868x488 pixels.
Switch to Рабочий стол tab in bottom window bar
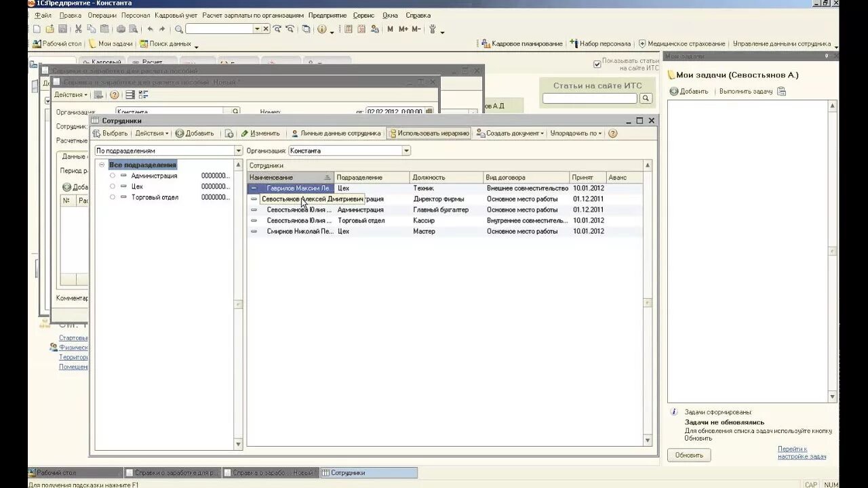point(76,472)
